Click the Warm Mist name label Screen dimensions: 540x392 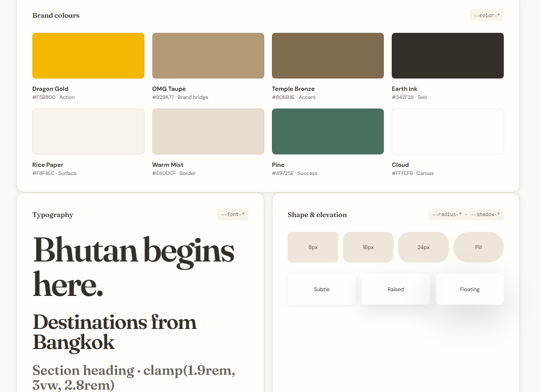[x=168, y=164]
